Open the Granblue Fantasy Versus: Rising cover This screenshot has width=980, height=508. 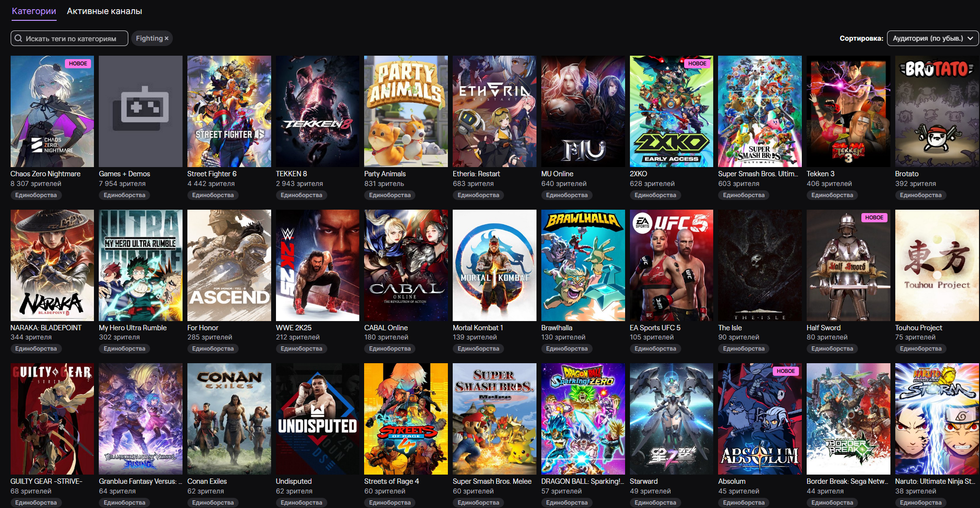pyautogui.click(x=140, y=419)
